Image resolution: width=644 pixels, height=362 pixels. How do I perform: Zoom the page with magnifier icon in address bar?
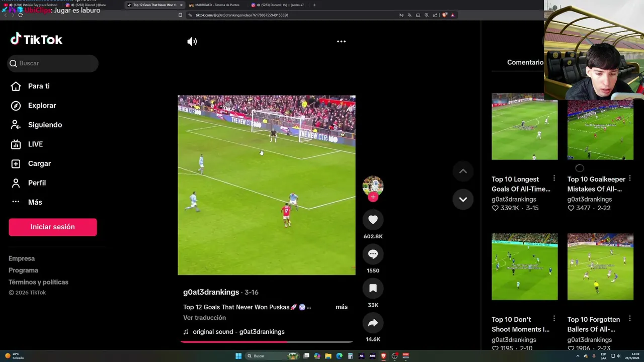click(x=427, y=15)
